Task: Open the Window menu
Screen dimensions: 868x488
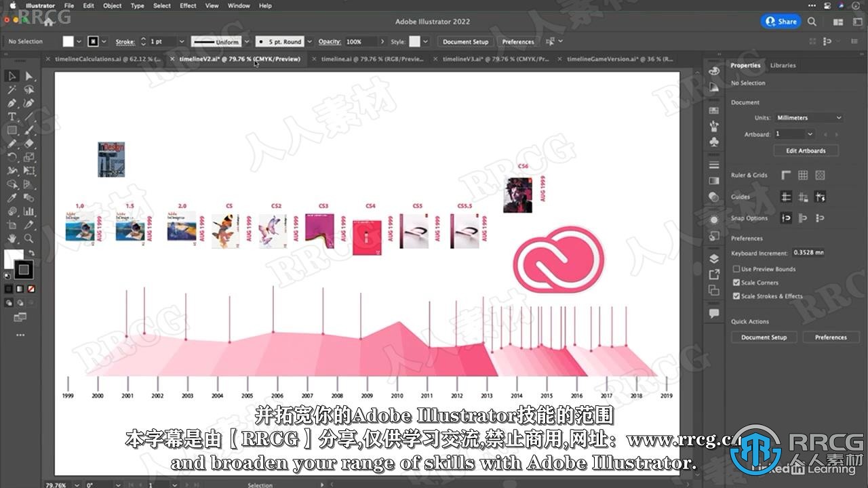Action: click(239, 5)
